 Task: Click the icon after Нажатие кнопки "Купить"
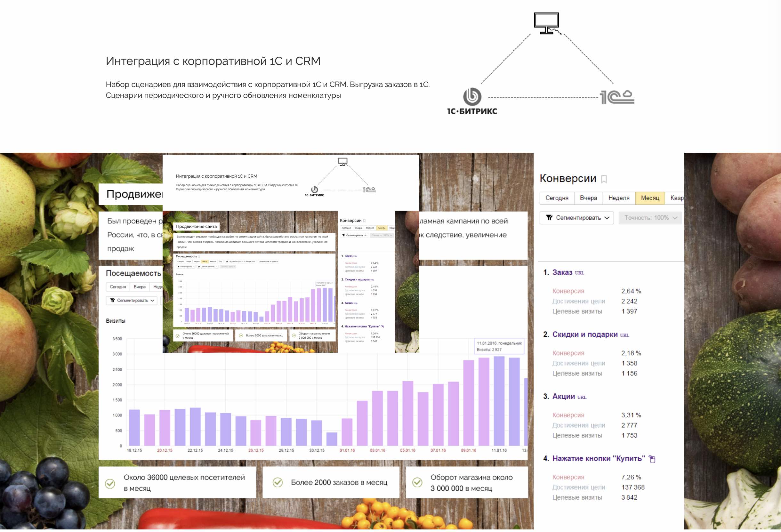pyautogui.click(x=652, y=459)
